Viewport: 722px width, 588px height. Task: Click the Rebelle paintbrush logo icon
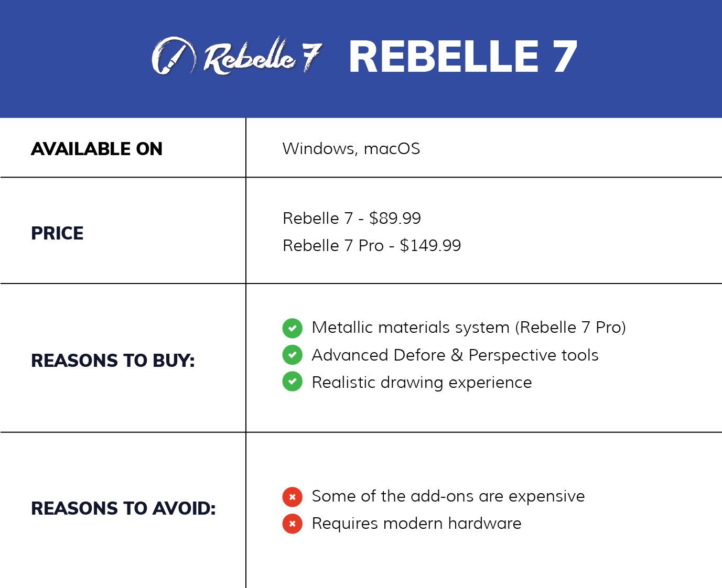(174, 56)
